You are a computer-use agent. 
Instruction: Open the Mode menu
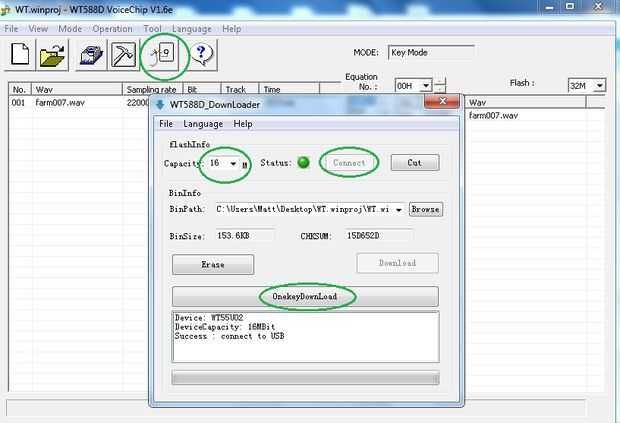click(70, 28)
